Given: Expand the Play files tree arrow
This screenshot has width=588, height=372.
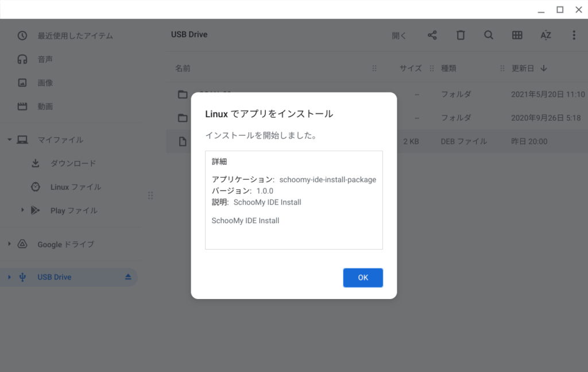Looking at the screenshot, I should click(x=22, y=210).
